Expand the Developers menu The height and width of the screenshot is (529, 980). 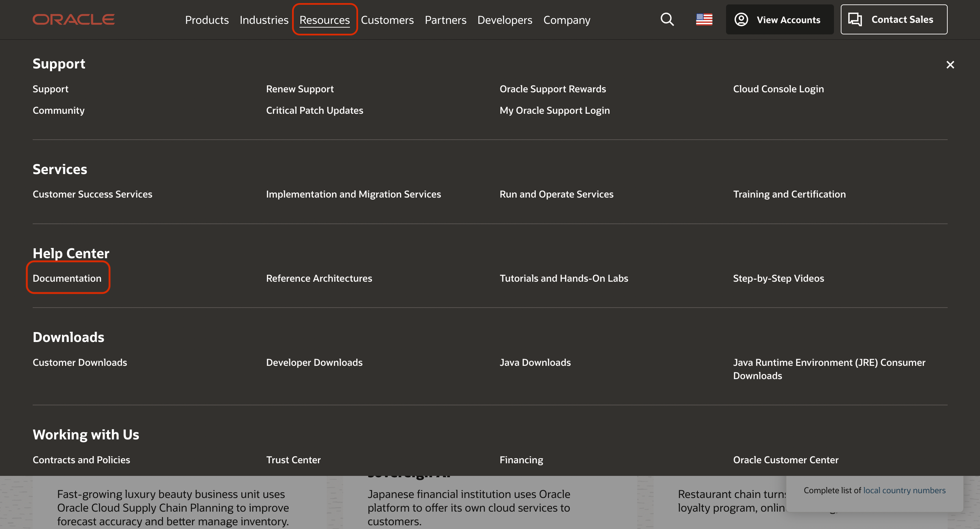pyautogui.click(x=504, y=20)
